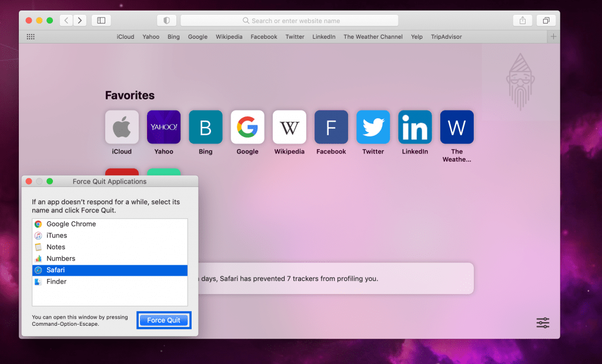Click the Force Quit button
Screen dimensions: 602x364
click(x=164, y=320)
